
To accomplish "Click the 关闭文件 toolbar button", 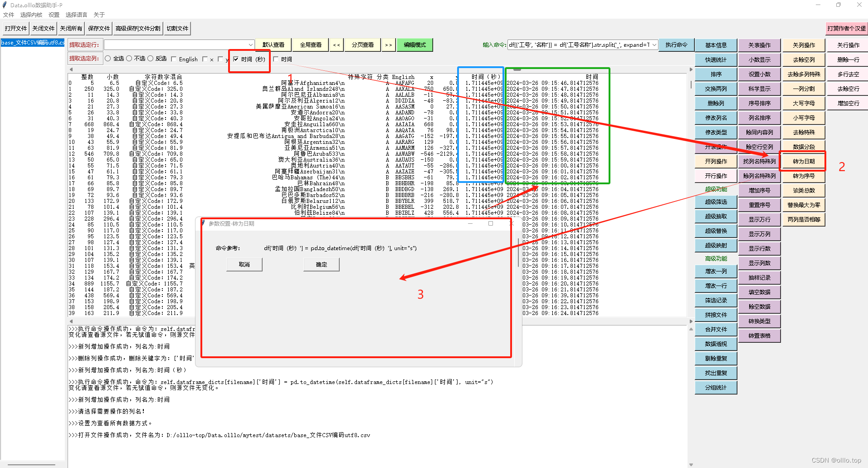I will click(44, 28).
